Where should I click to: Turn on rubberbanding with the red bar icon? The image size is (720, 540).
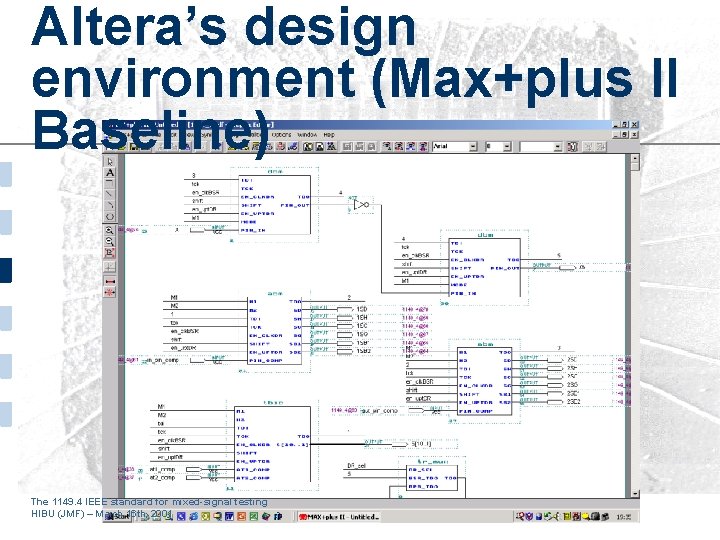(x=110, y=281)
